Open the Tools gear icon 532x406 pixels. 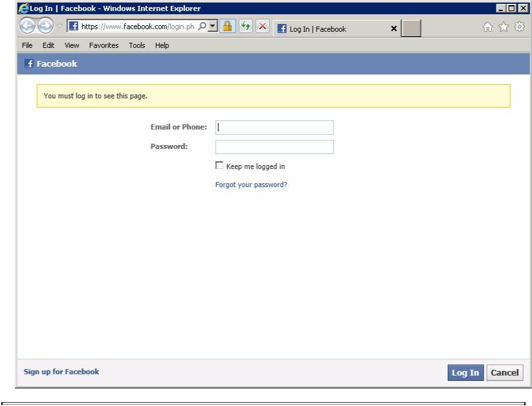click(520, 27)
